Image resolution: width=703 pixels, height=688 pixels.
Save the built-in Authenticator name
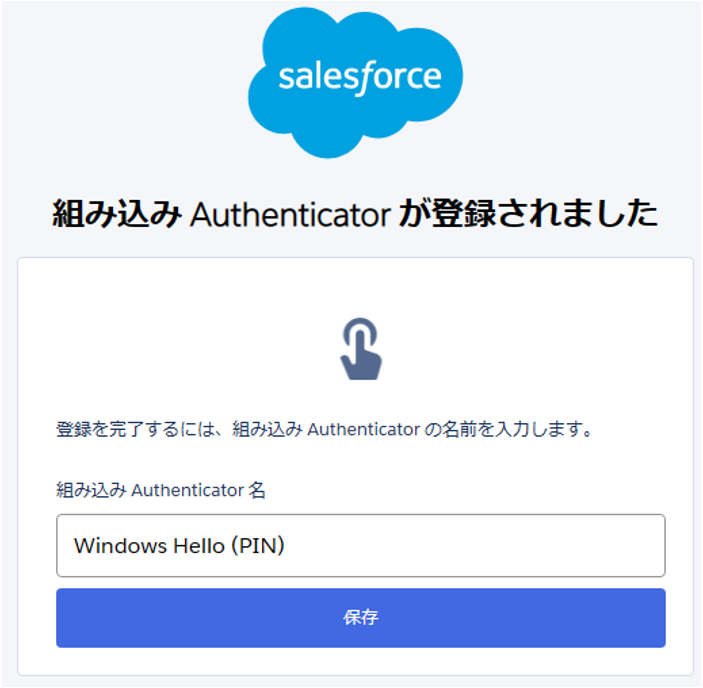(x=360, y=618)
